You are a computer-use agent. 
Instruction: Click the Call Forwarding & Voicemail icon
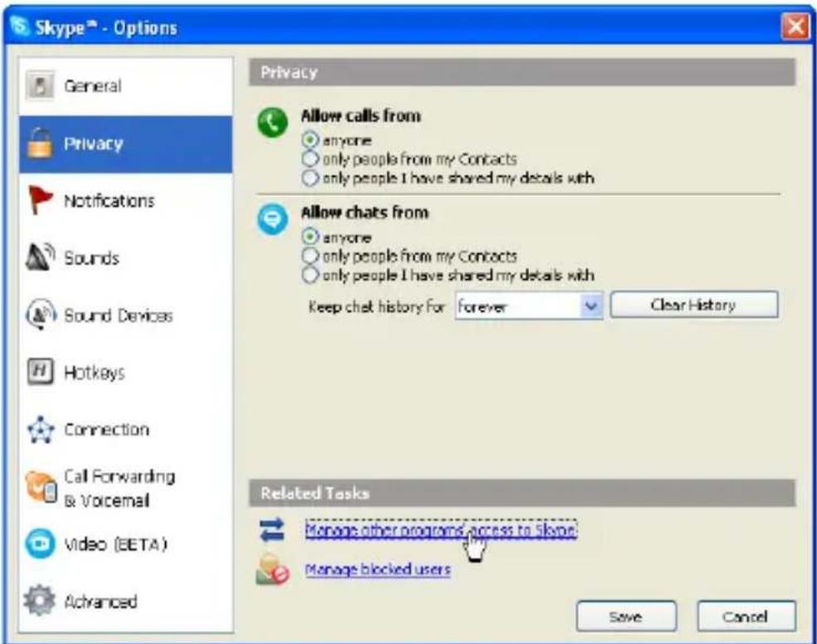coord(42,487)
